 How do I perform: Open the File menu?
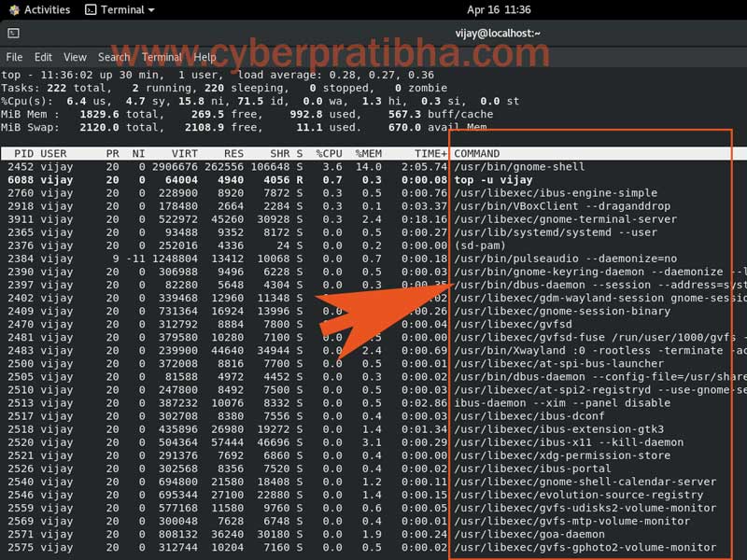click(14, 57)
